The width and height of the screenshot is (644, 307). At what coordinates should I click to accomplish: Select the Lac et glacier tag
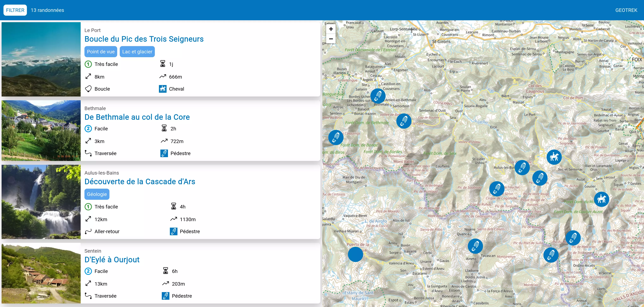click(137, 52)
